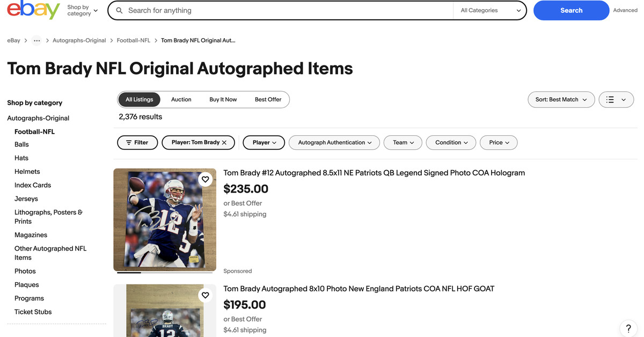Toggle the Auction listings filter
644x337 pixels.
coord(181,99)
